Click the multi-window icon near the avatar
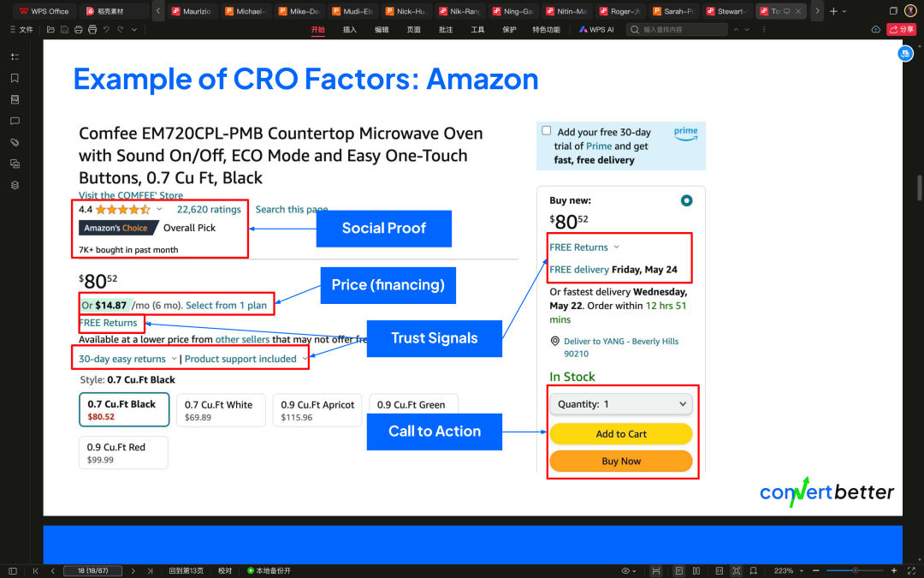 893,11
